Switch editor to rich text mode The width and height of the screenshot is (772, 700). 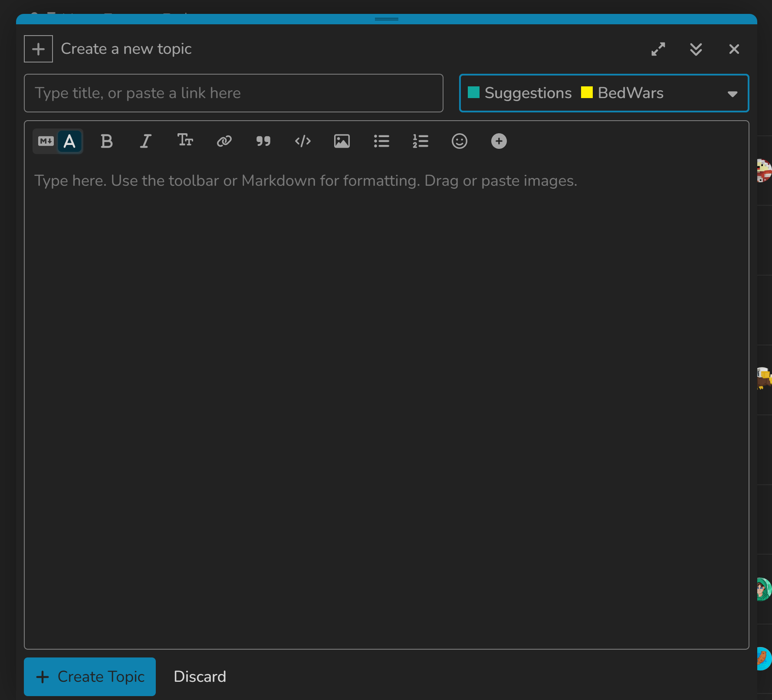click(69, 141)
